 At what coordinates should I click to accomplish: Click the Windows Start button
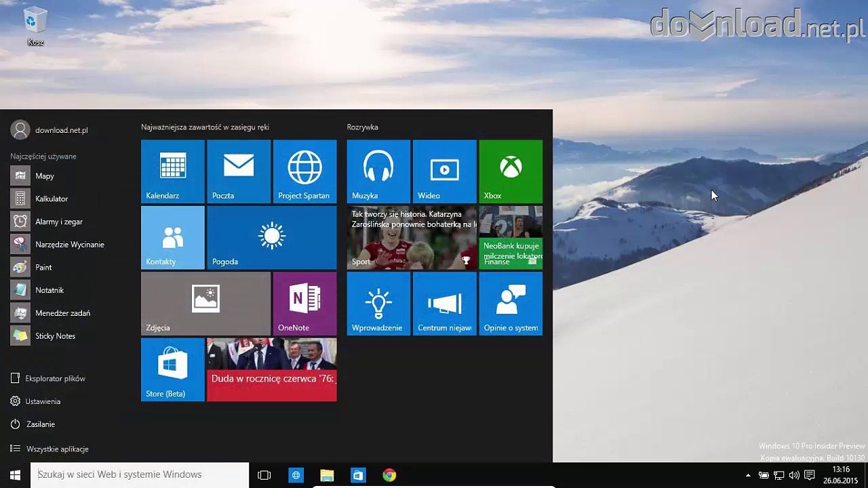point(15,475)
